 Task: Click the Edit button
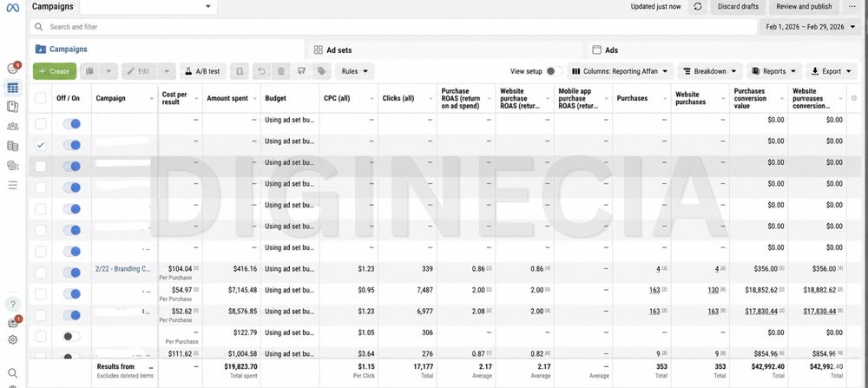pos(139,71)
